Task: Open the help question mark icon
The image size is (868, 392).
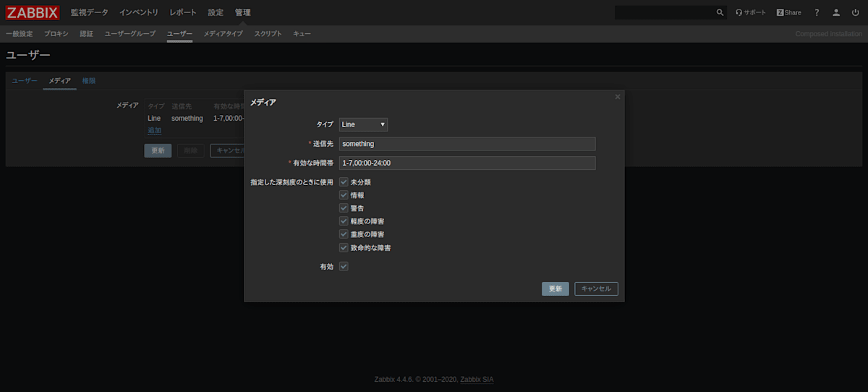Action: (817, 12)
